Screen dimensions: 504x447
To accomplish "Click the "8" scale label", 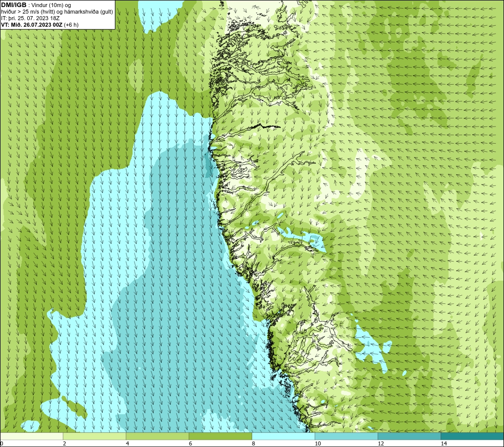I will point(254,443).
